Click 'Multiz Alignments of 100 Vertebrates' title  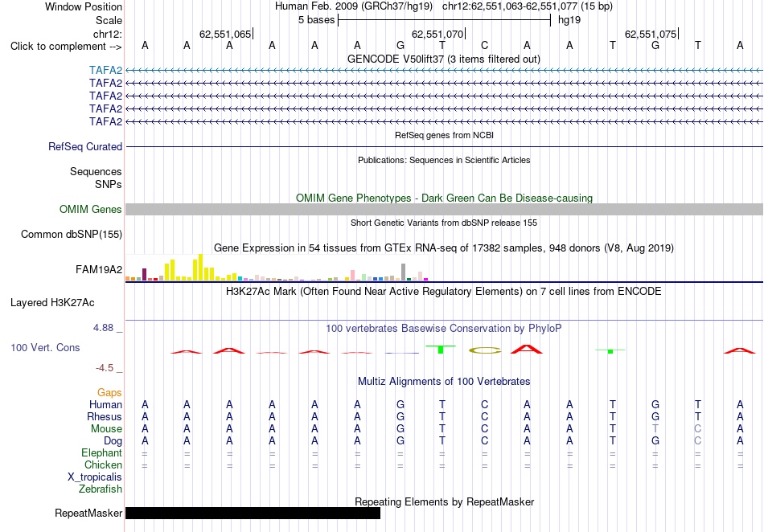pos(444,381)
